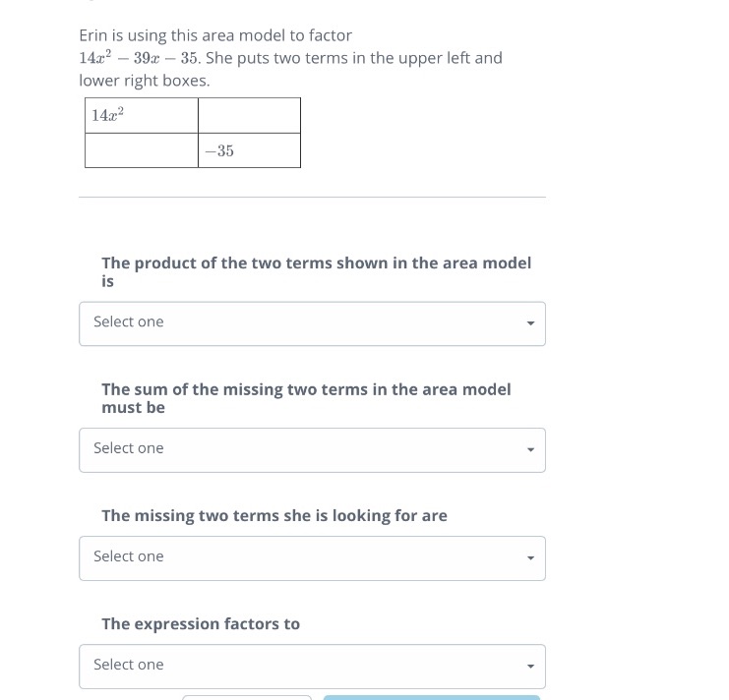Select the empty lower-left area model cell
The image size is (729, 700).
click(x=142, y=151)
